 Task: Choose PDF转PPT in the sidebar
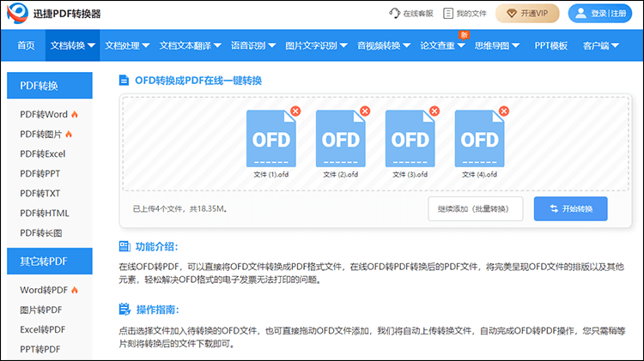(39, 173)
